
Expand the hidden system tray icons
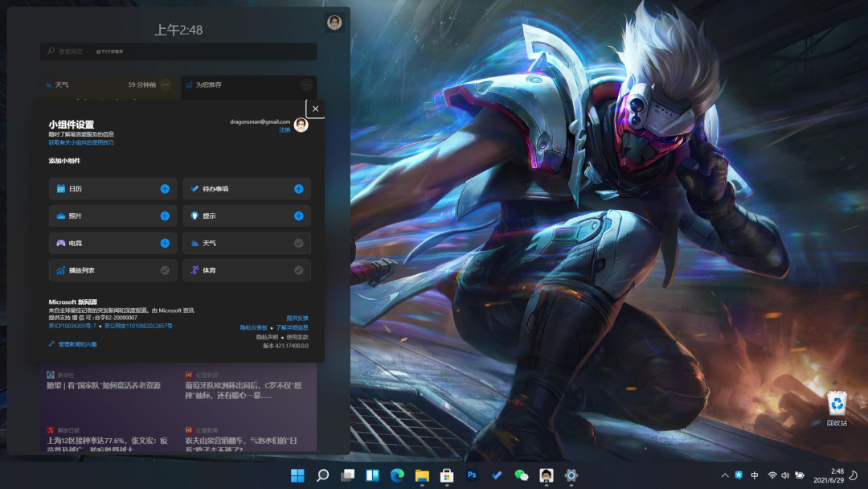tap(725, 475)
